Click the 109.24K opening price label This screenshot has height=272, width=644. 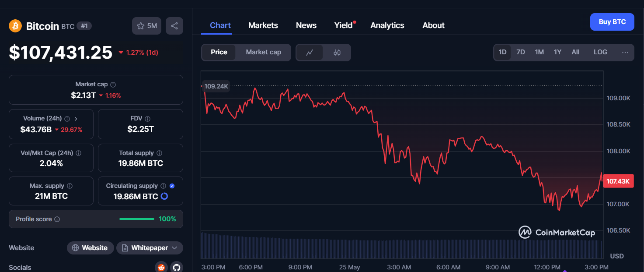(x=216, y=86)
